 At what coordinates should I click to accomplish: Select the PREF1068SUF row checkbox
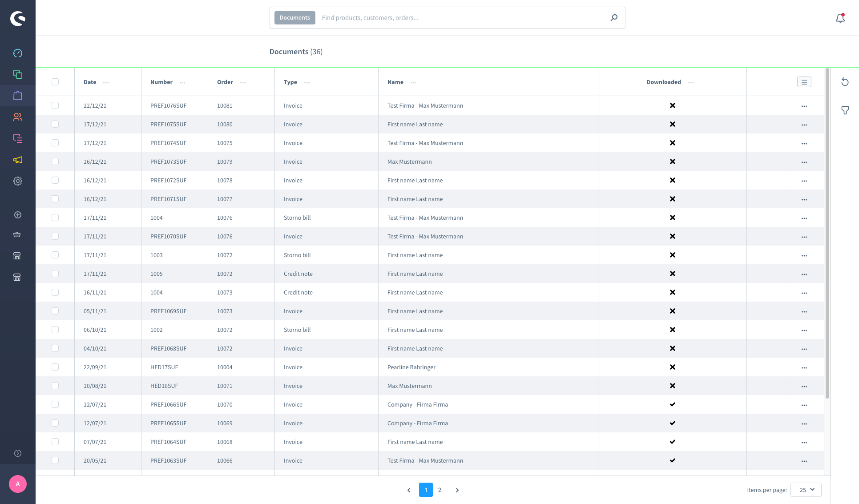click(x=55, y=348)
